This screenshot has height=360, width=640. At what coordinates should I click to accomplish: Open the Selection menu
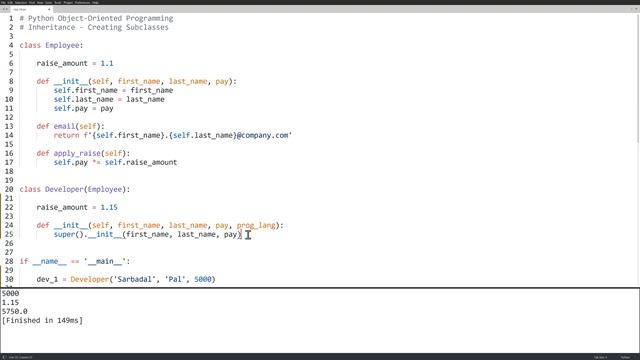click(21, 2)
